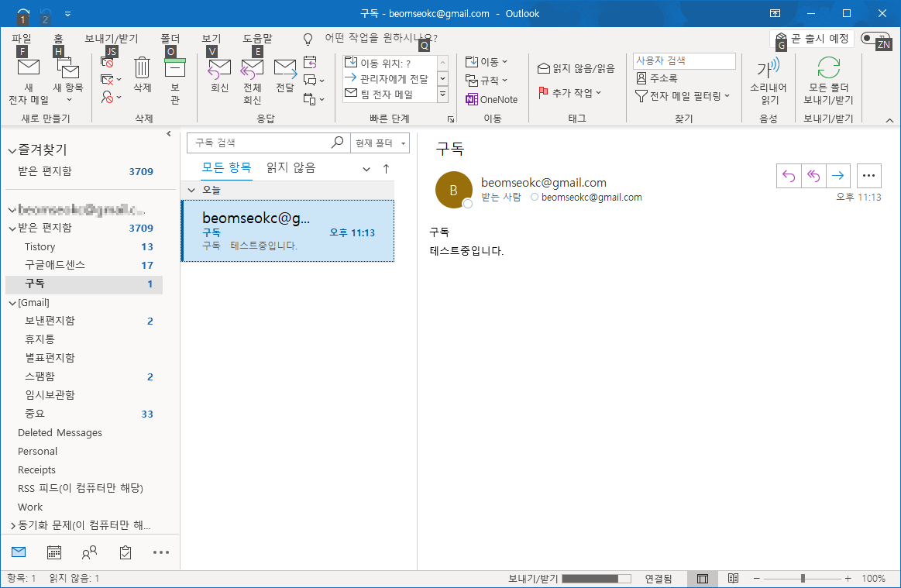
Task: Switch to Mail view in navigation bar
Action: (19, 552)
